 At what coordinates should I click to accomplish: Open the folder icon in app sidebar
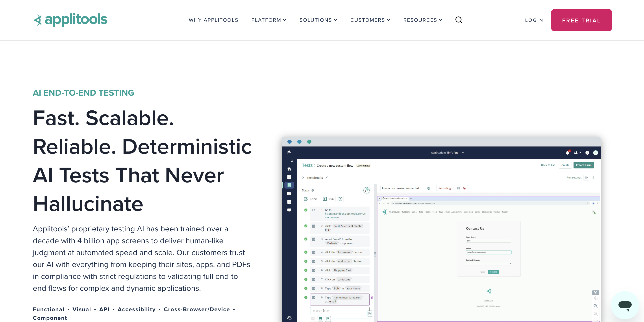[x=289, y=194]
